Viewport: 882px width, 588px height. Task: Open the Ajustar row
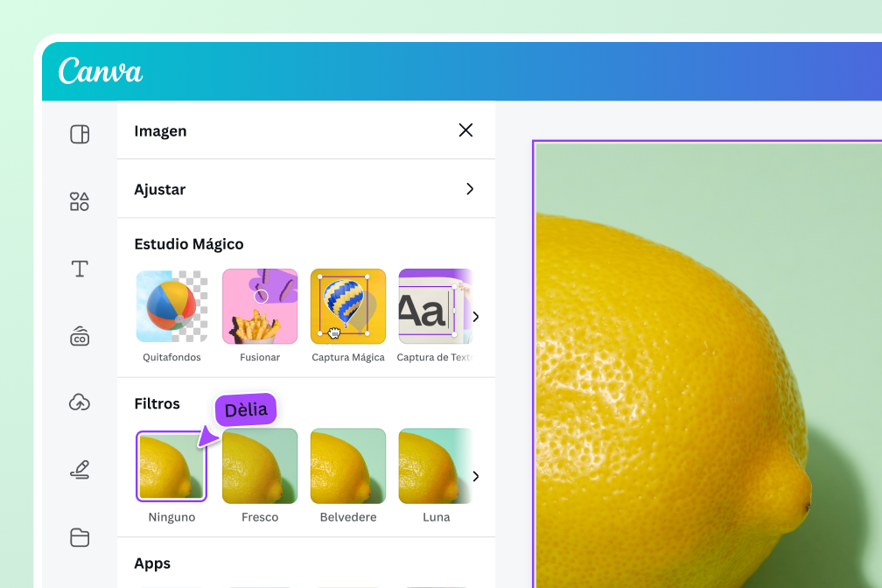click(x=306, y=189)
